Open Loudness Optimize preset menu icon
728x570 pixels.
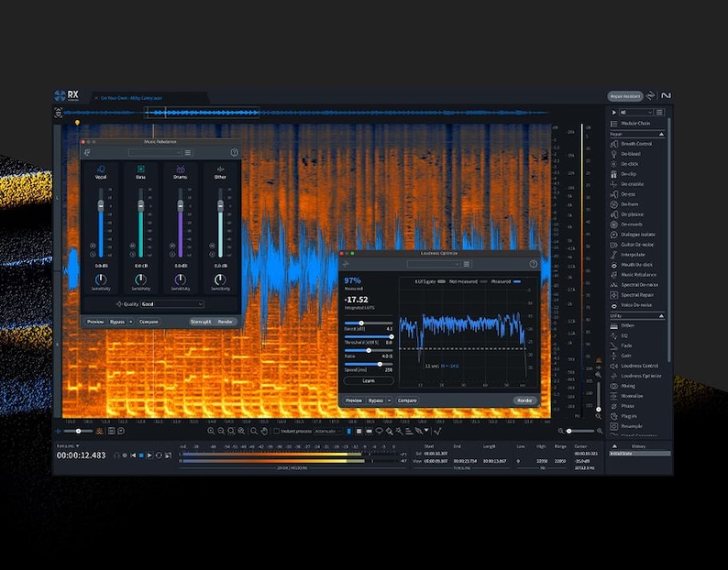pyautogui.click(x=467, y=264)
